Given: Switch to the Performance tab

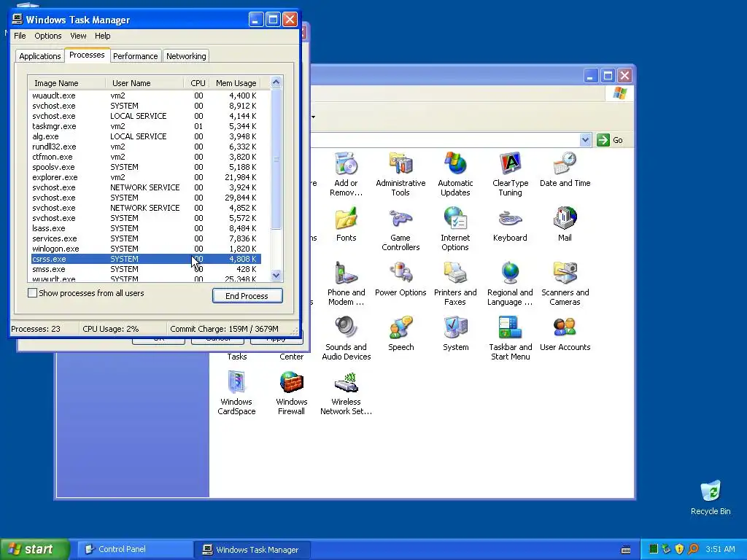Looking at the screenshot, I should click(x=135, y=56).
